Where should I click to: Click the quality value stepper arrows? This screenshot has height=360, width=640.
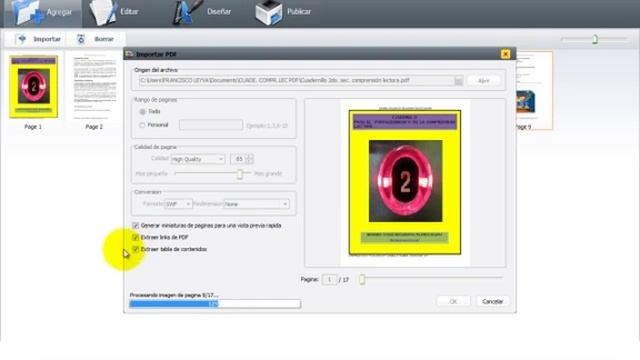coord(250,159)
